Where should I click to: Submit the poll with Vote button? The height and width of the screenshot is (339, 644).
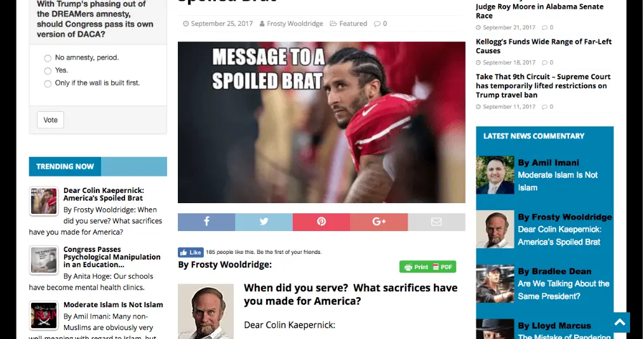[51, 120]
